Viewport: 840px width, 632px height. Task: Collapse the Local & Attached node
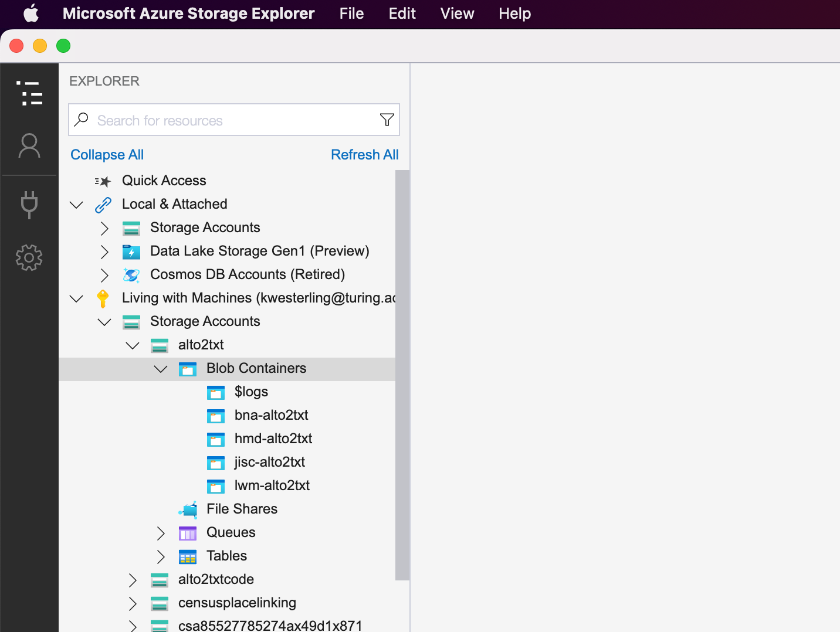click(x=76, y=205)
